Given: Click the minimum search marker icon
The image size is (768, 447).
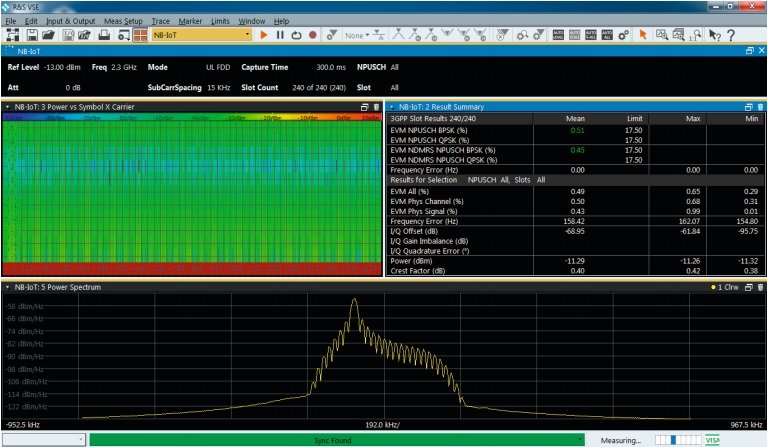Looking at the screenshot, I should [x=448, y=34].
